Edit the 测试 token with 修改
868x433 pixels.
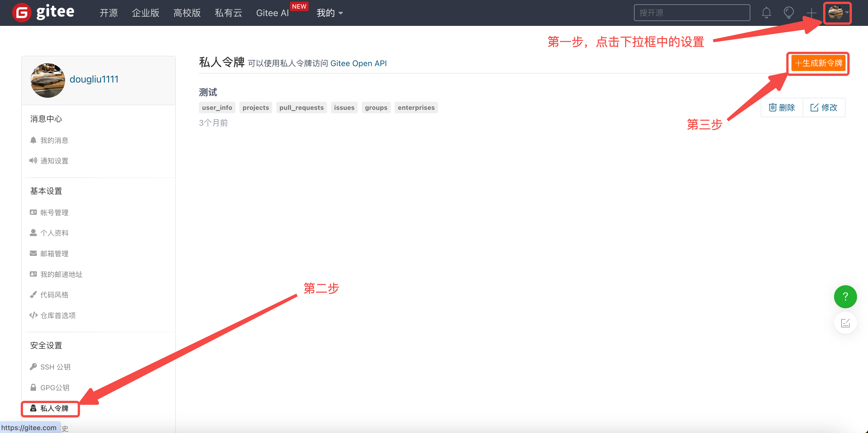[x=824, y=108]
